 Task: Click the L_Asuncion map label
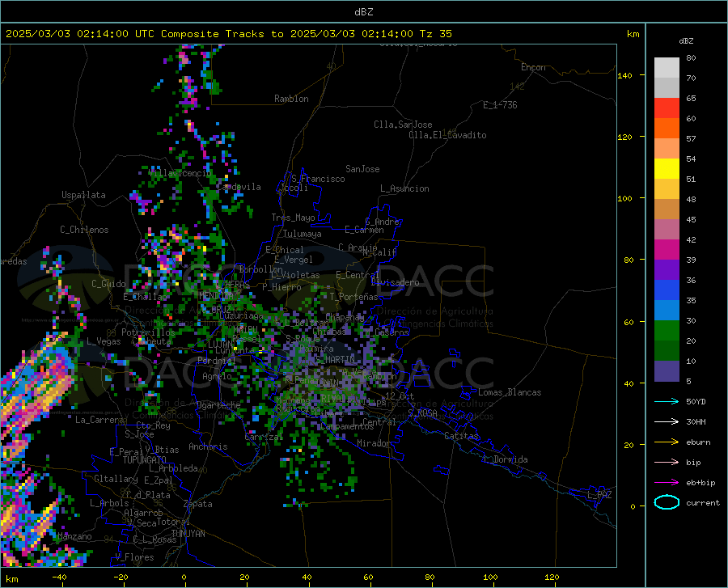click(404, 188)
